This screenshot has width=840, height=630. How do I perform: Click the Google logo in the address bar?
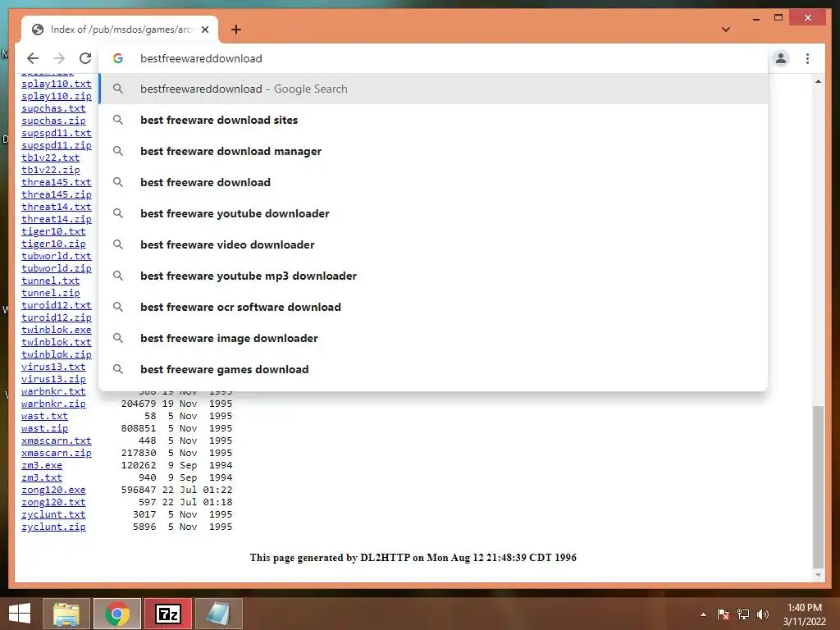(x=118, y=58)
